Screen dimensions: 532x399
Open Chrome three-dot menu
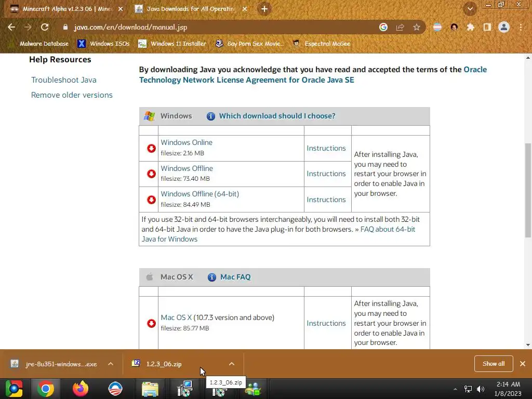tap(521, 27)
